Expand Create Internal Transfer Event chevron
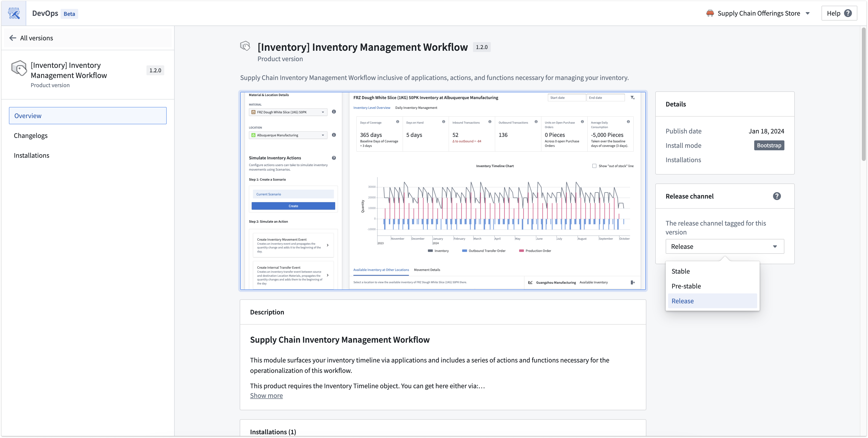This screenshot has height=438, width=868. pyautogui.click(x=327, y=275)
